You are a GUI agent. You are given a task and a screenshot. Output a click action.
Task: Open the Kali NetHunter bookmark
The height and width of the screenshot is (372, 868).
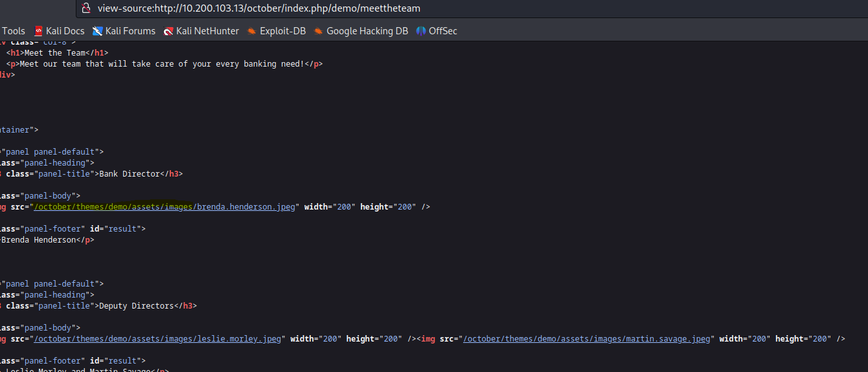(x=201, y=31)
